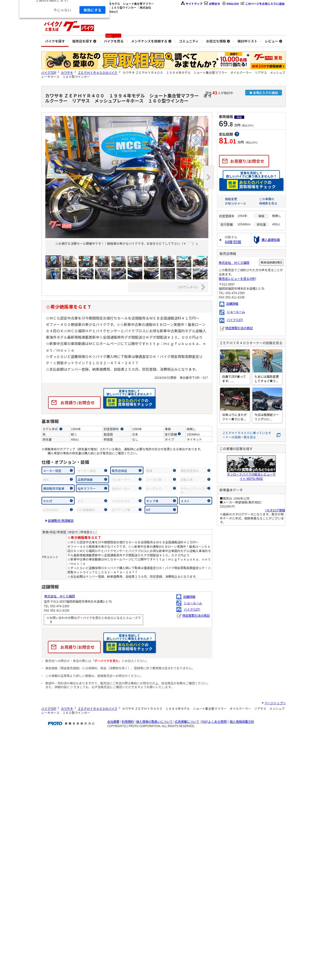
Task: Open the オンロードバイクの総合レビューサイト MOTO-RIDE link
Action: point(251,476)
